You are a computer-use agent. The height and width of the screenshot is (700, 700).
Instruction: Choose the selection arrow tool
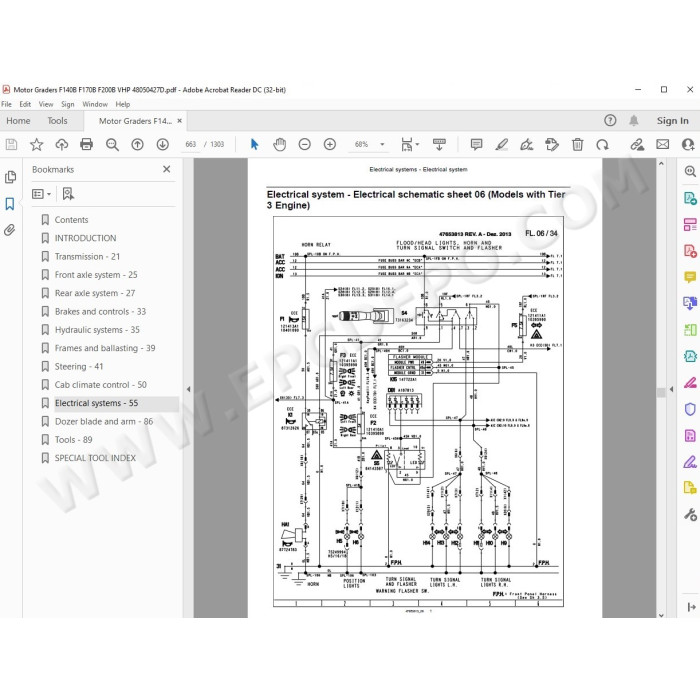click(x=254, y=144)
